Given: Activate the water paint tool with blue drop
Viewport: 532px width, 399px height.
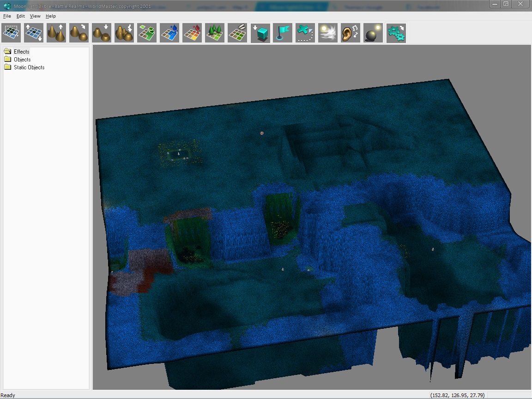Looking at the screenshot, I should [169, 33].
